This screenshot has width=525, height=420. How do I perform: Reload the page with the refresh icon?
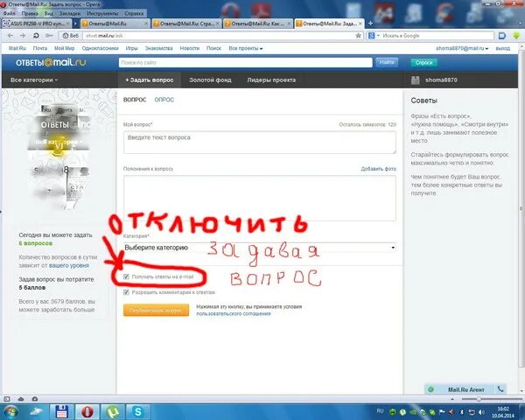36,36
